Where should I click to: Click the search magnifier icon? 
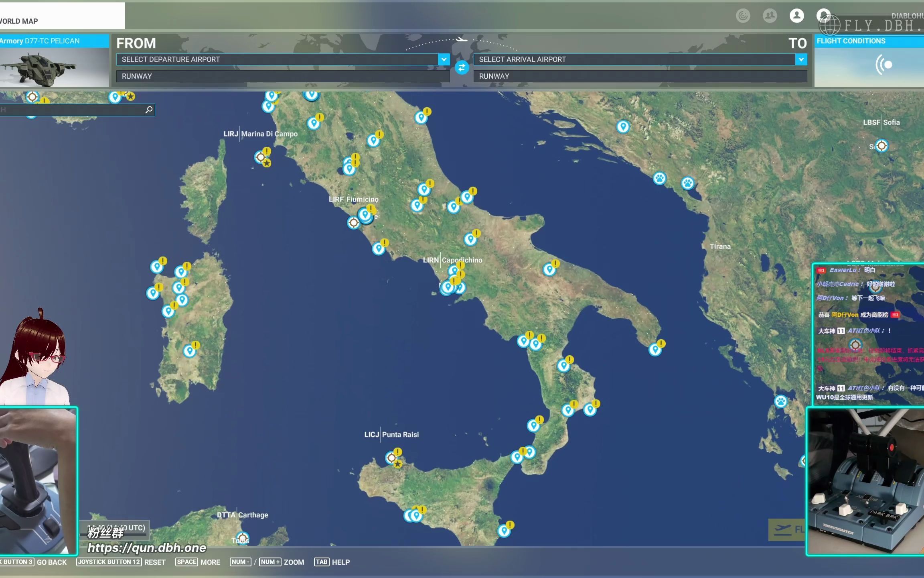pyautogui.click(x=149, y=110)
